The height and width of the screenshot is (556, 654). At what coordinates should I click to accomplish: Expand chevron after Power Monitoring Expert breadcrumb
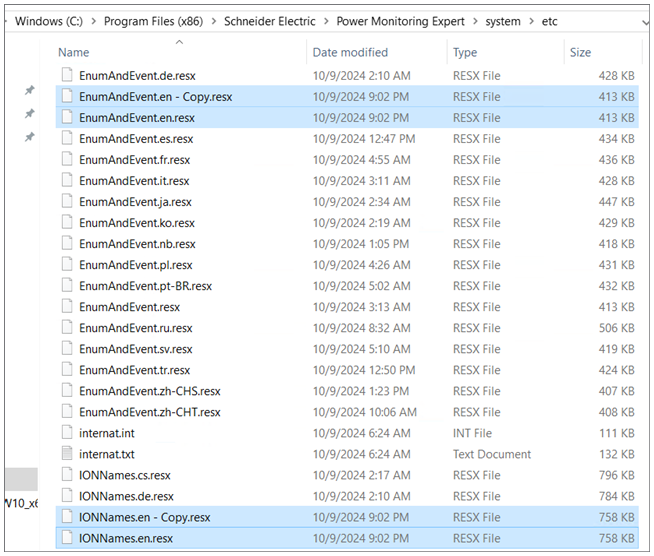pos(475,21)
